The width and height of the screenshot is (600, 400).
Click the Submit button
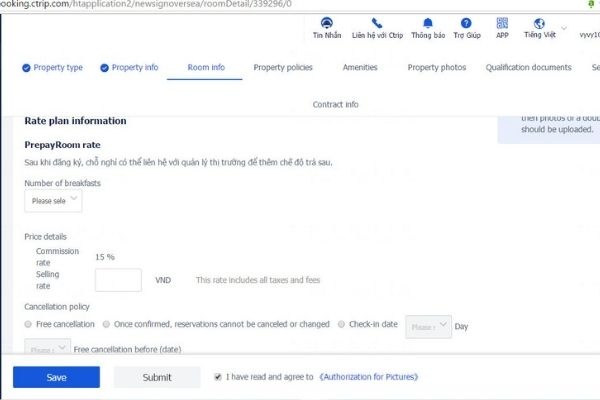(157, 377)
